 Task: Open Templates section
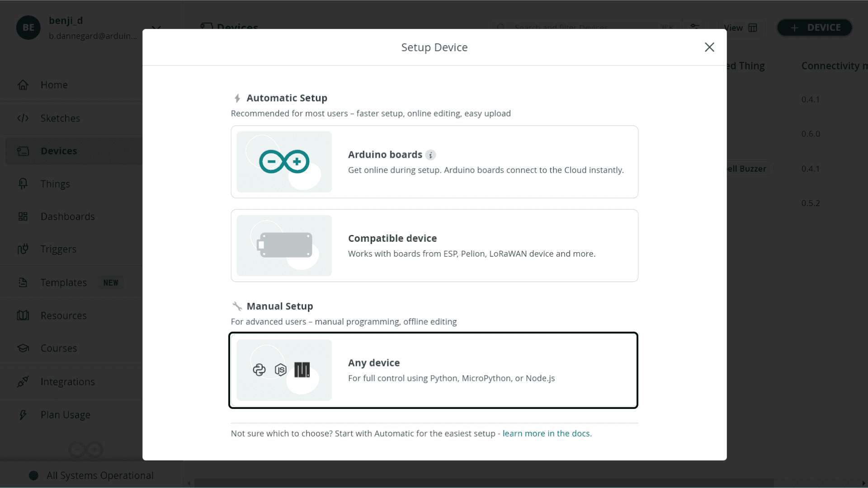[63, 283]
